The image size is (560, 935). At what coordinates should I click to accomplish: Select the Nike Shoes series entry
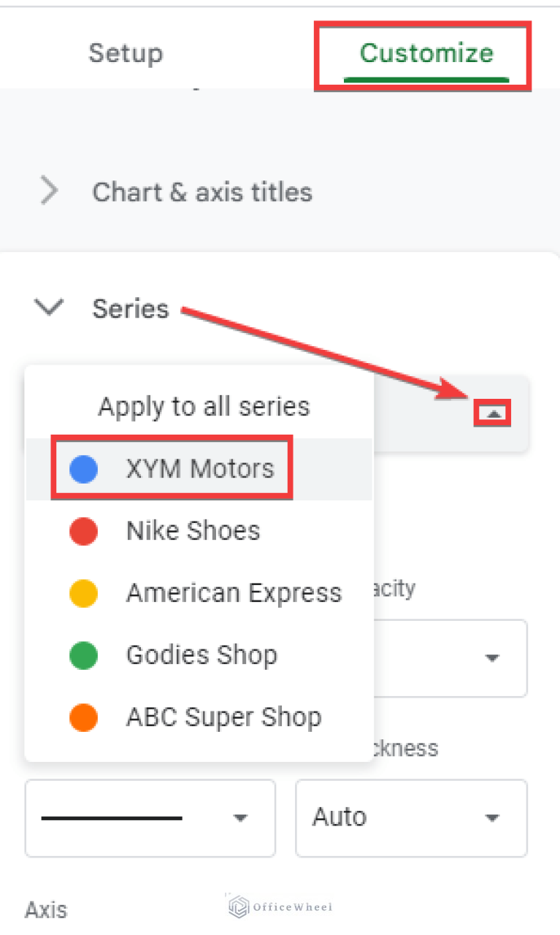[x=193, y=531]
